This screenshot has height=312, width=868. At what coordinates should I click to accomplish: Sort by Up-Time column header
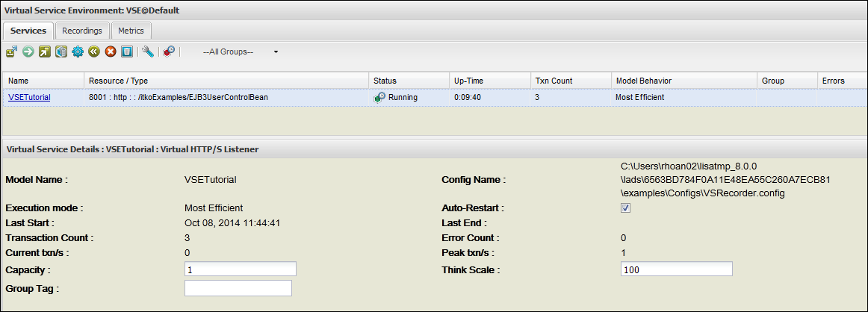(489, 81)
